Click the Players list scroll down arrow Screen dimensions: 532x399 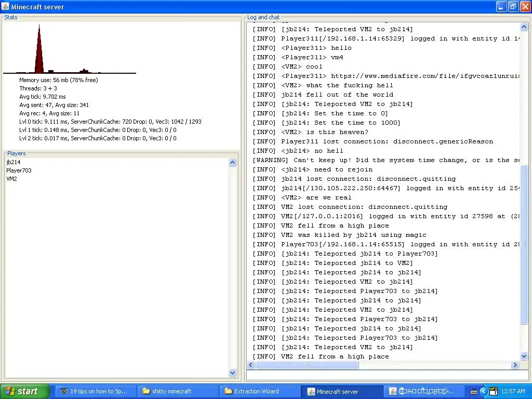pyautogui.click(x=232, y=373)
